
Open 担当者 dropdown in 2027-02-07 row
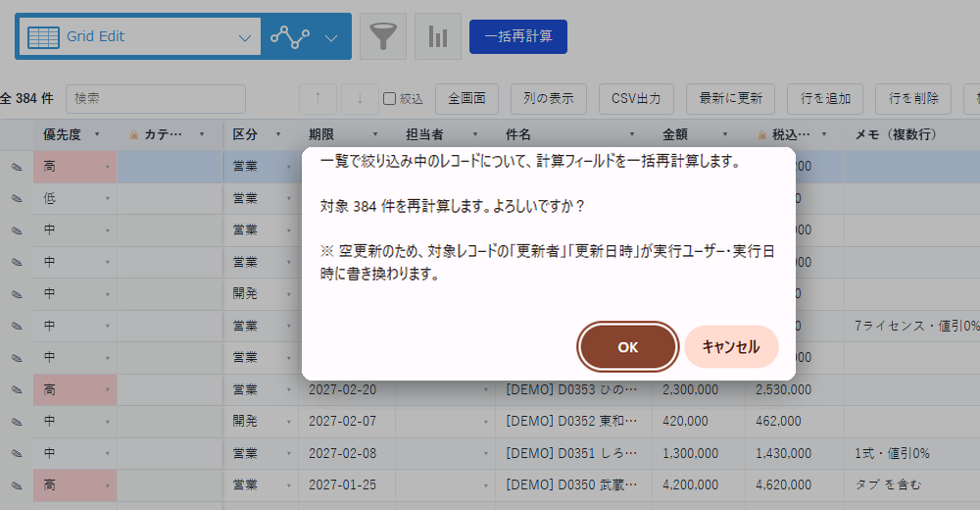pyautogui.click(x=486, y=422)
